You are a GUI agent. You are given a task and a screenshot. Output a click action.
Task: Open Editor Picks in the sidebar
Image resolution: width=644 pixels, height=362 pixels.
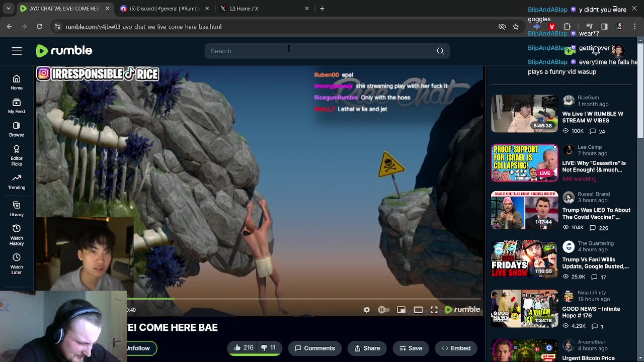pyautogui.click(x=17, y=155)
